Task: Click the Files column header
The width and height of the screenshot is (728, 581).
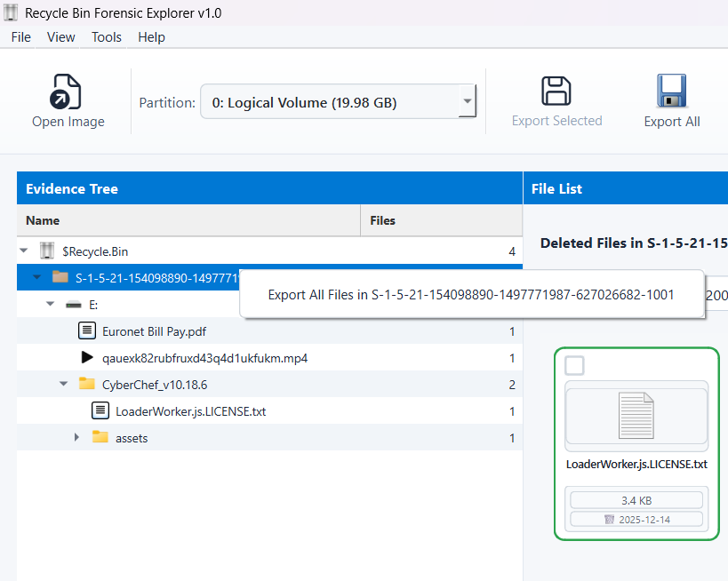Action: point(441,220)
